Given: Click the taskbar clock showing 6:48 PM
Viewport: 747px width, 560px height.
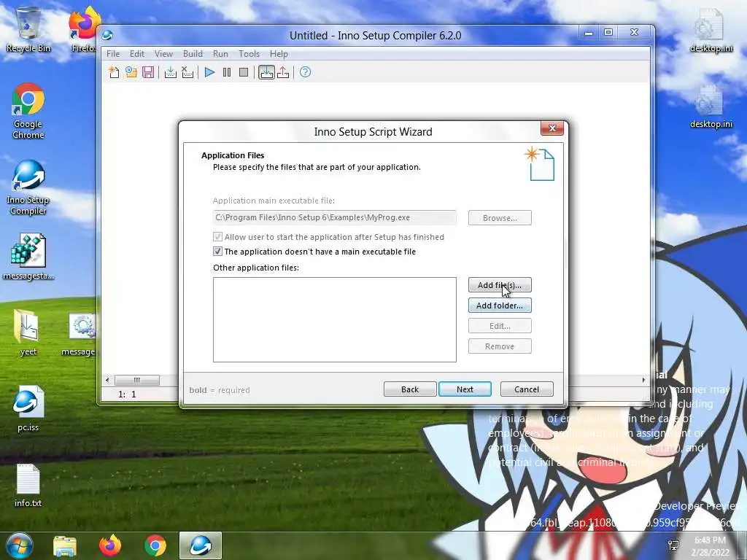Looking at the screenshot, I should [711, 545].
